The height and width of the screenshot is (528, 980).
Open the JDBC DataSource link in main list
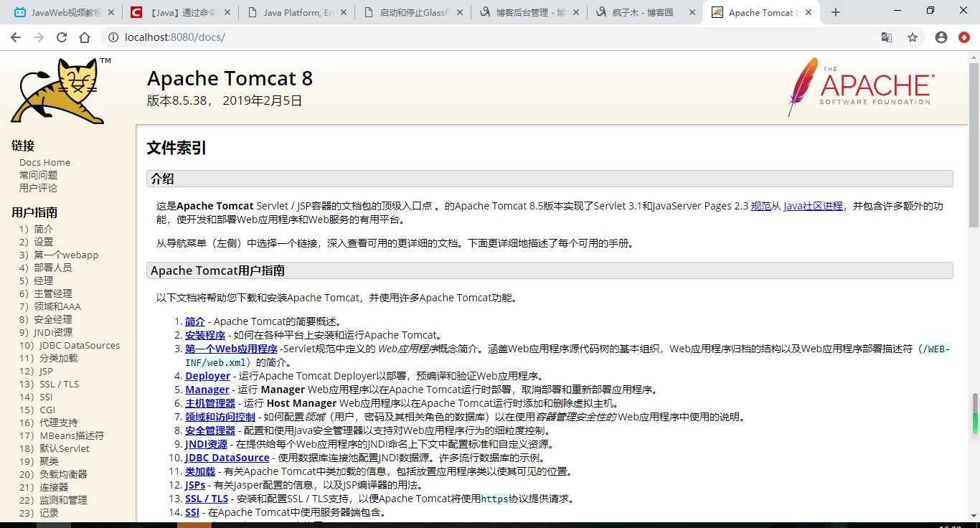pyautogui.click(x=227, y=458)
